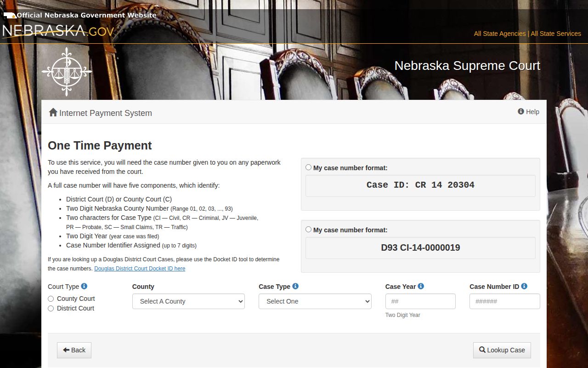
Task: Click the info icon beside Court Type
Action: (x=84, y=286)
